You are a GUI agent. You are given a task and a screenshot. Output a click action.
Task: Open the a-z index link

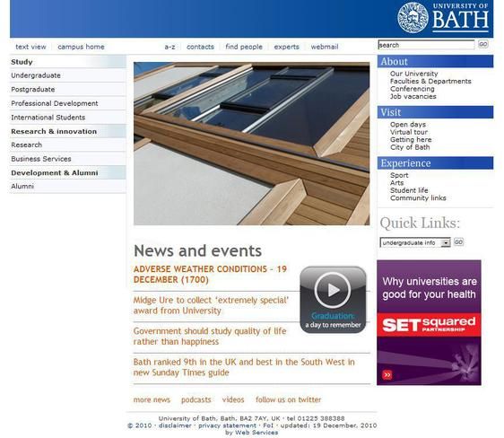(169, 47)
